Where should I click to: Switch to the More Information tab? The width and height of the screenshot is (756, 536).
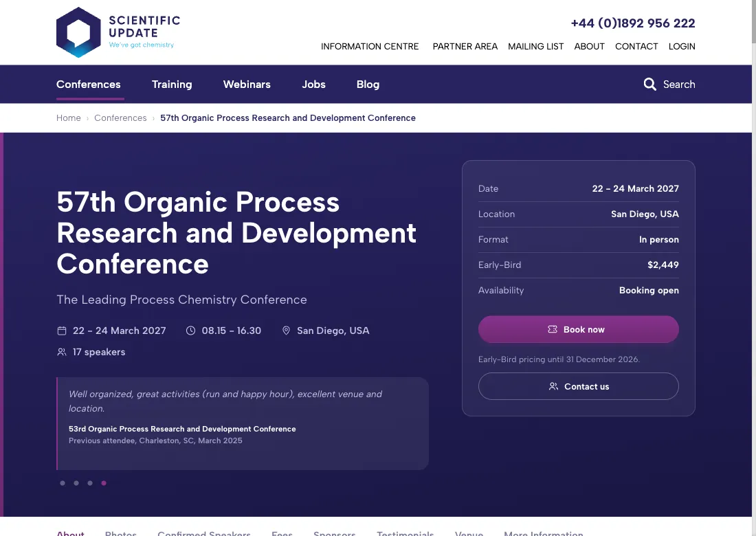[x=544, y=533]
